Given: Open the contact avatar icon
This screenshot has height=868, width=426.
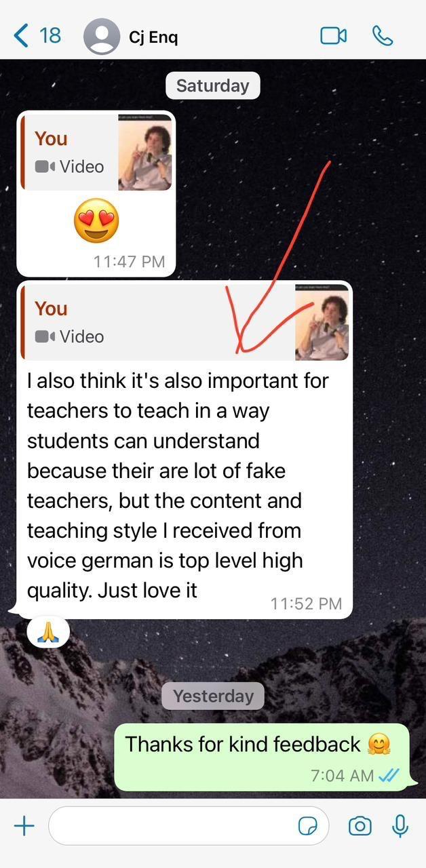Looking at the screenshot, I should coord(101,37).
